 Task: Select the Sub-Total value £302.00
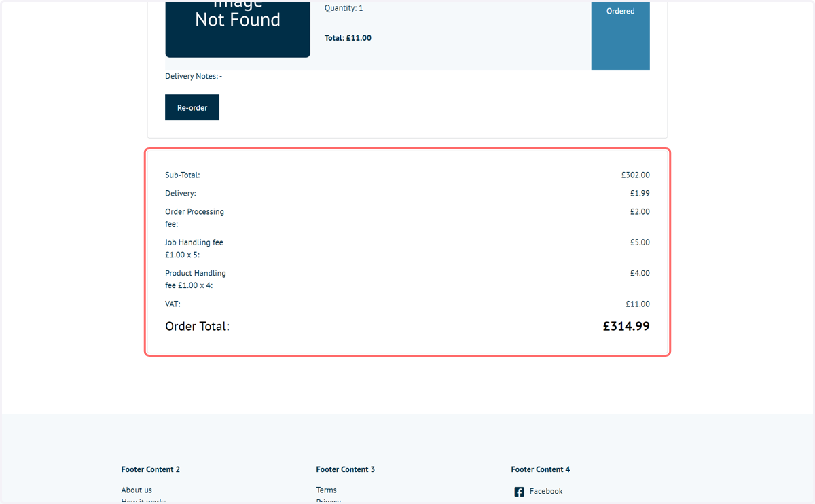[x=636, y=175]
